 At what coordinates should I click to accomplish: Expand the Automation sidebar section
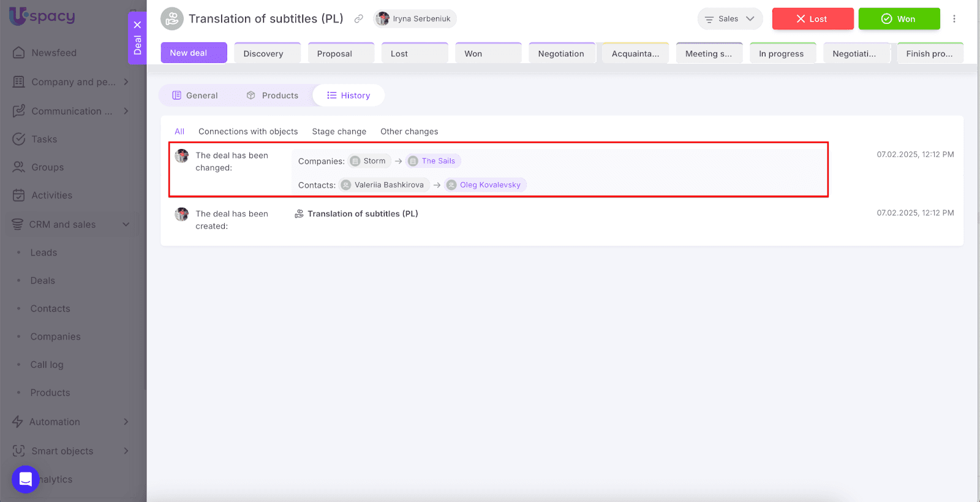(126, 422)
